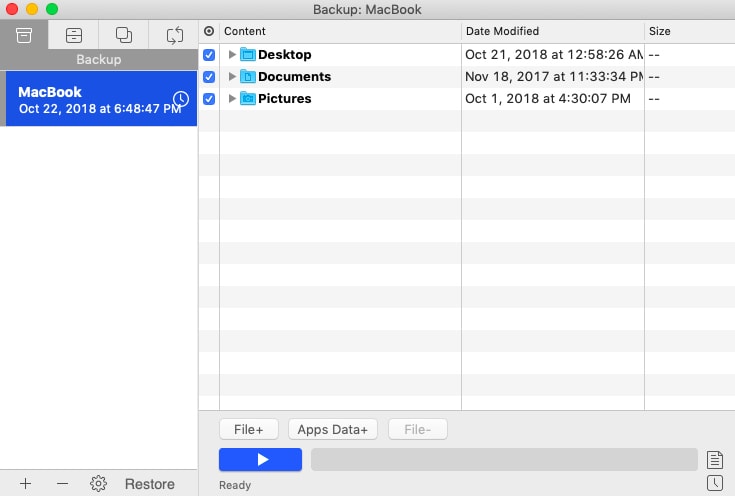Viewport: 735px width, 496px height.
Task: Open the Archive tab icon
Action: pyautogui.click(x=74, y=35)
